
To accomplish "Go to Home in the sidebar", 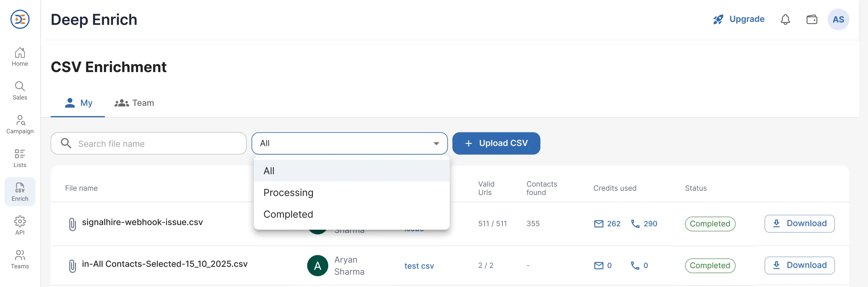I will 20,57.
